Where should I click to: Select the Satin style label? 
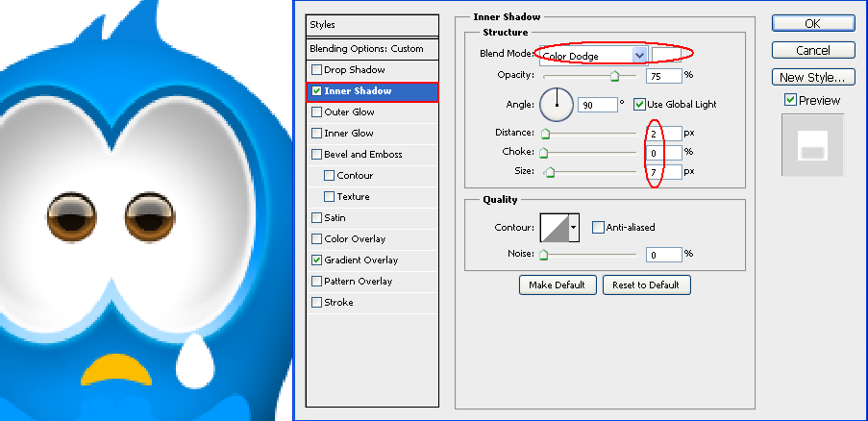click(335, 218)
